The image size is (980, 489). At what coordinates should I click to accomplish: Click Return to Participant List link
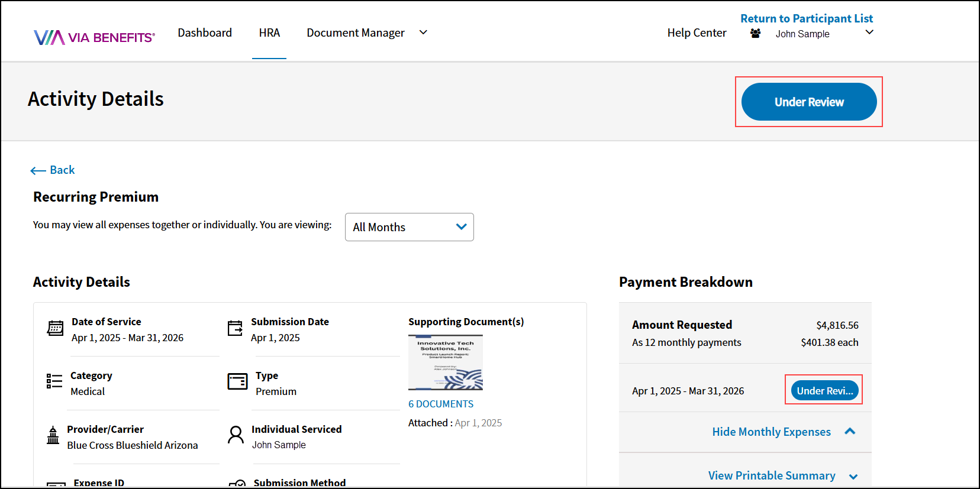(807, 18)
